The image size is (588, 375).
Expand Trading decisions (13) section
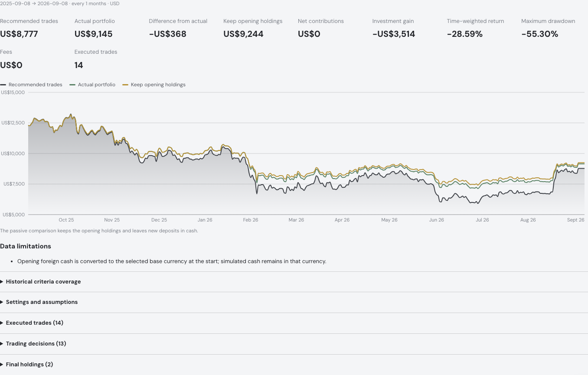(x=294, y=344)
